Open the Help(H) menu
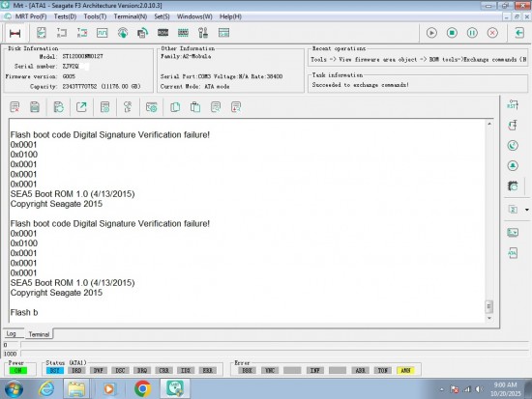This screenshot has width=532, height=399. [x=230, y=16]
